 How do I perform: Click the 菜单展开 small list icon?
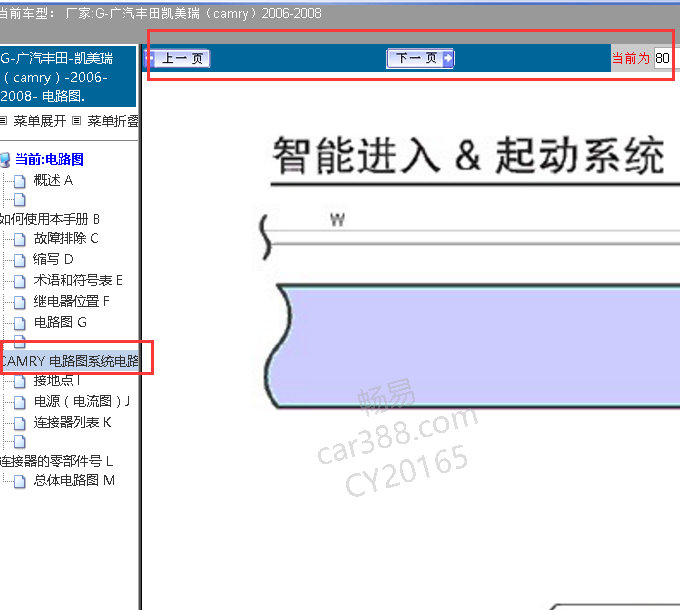3,121
